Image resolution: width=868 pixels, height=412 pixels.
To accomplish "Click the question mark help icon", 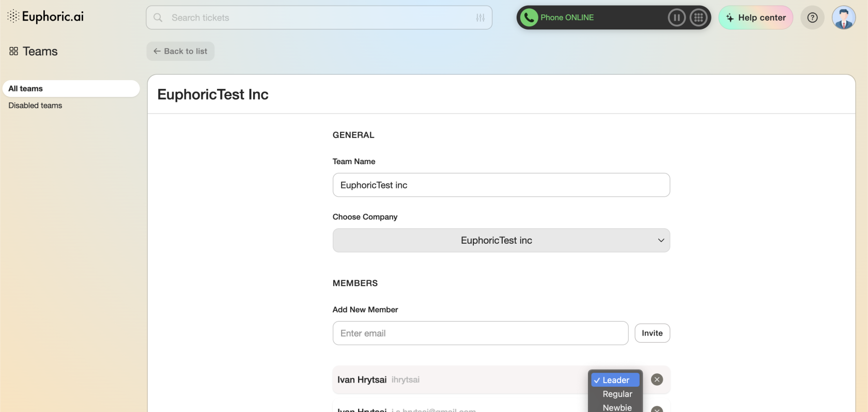I will [x=812, y=18].
